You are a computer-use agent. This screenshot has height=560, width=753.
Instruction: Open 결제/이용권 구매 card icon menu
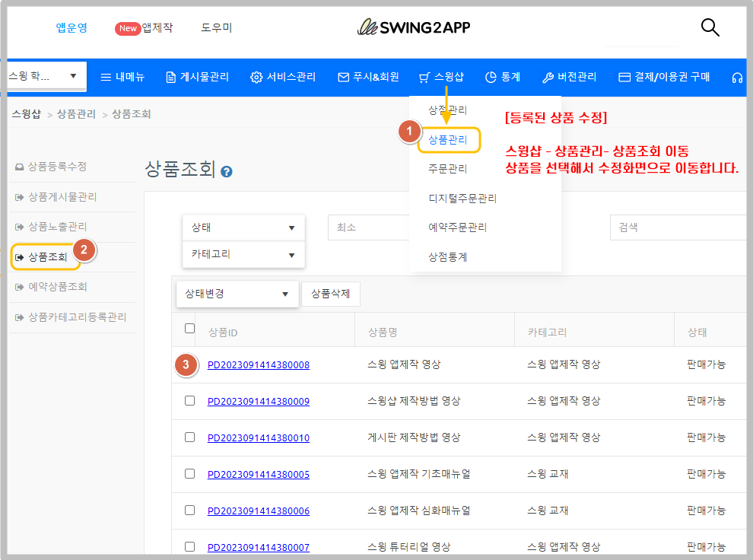pyautogui.click(x=663, y=77)
